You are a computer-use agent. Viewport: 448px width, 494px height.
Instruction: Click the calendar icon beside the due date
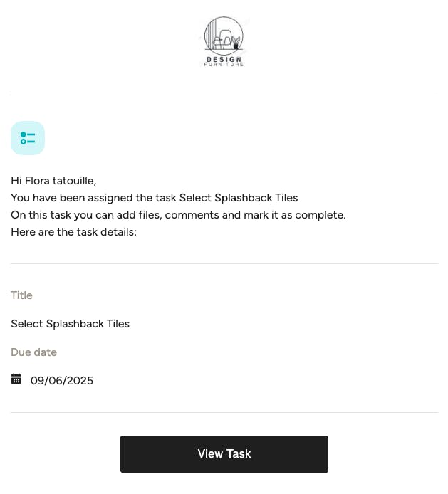tap(16, 379)
